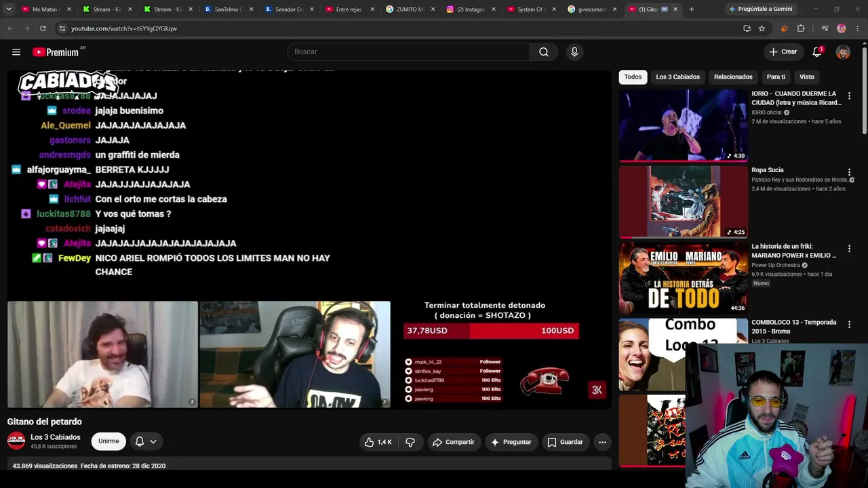Click the search magnifier button
This screenshot has height=488, width=868.
point(544,52)
